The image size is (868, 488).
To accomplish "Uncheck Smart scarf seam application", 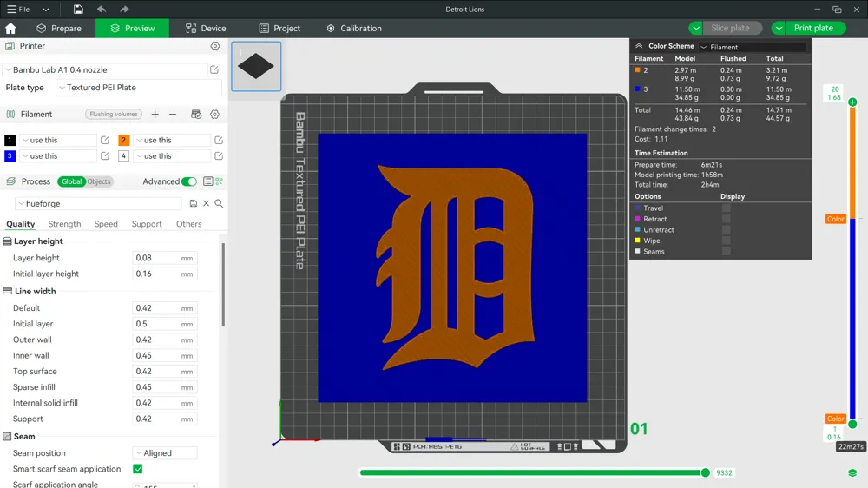I will point(138,469).
